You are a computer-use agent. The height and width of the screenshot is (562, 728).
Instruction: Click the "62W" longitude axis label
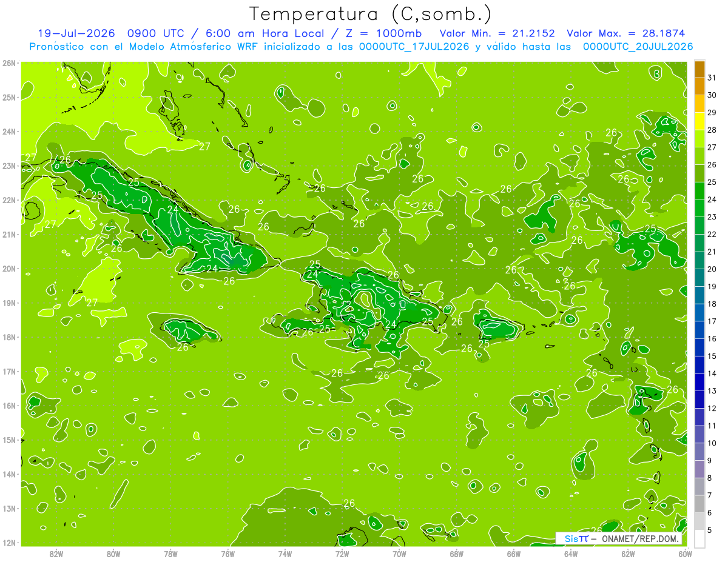(x=628, y=554)
